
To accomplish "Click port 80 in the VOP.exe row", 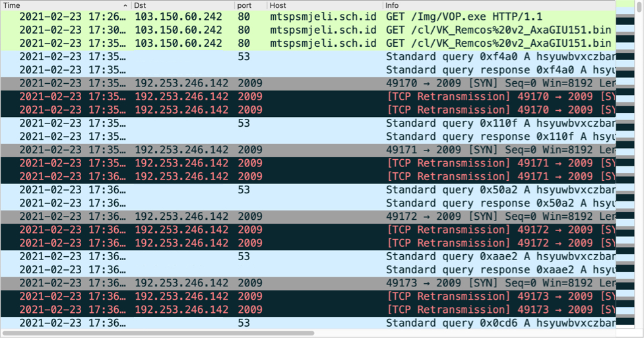I will point(244,17).
